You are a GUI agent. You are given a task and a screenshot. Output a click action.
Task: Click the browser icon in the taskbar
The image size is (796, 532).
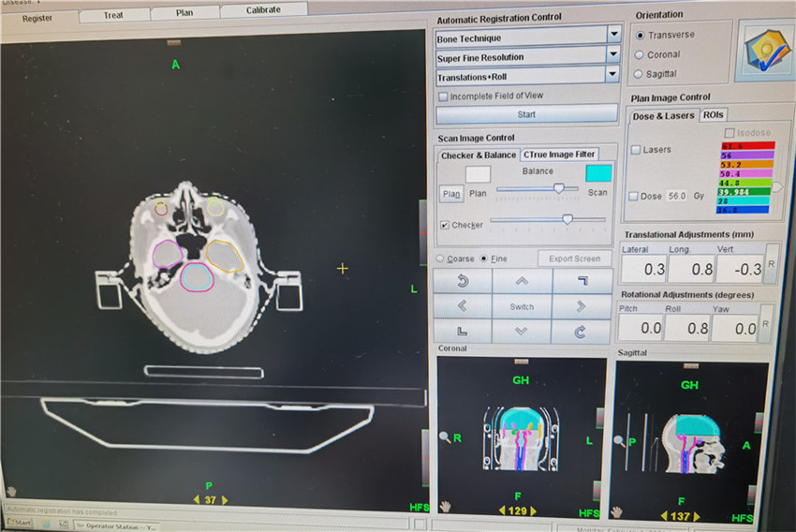coord(46,524)
